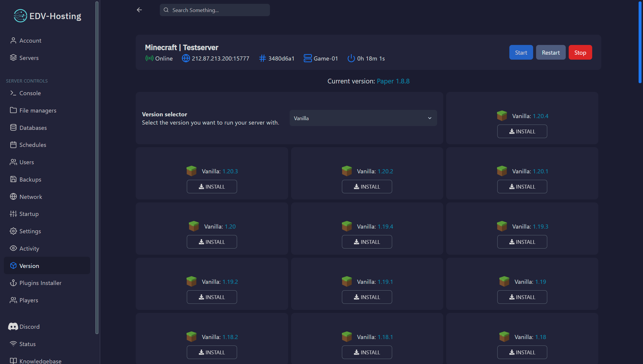Install Vanilla 1.18
643x364 pixels.
tap(522, 352)
